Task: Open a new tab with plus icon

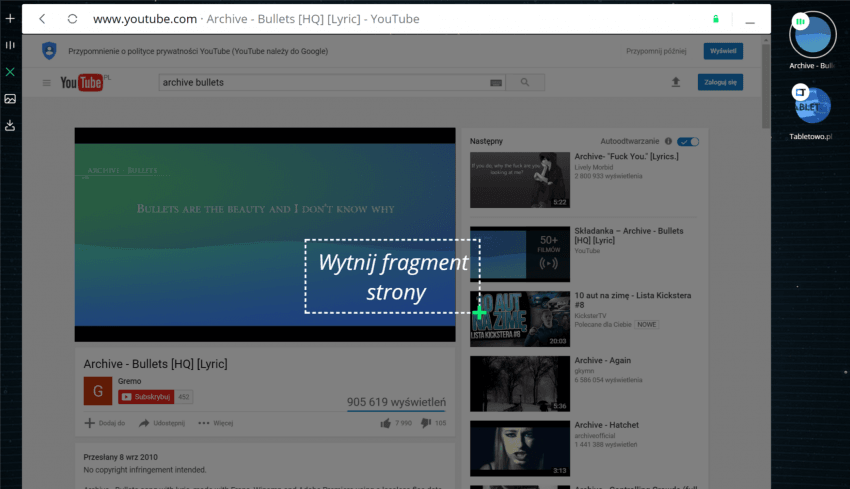Action: [10, 19]
